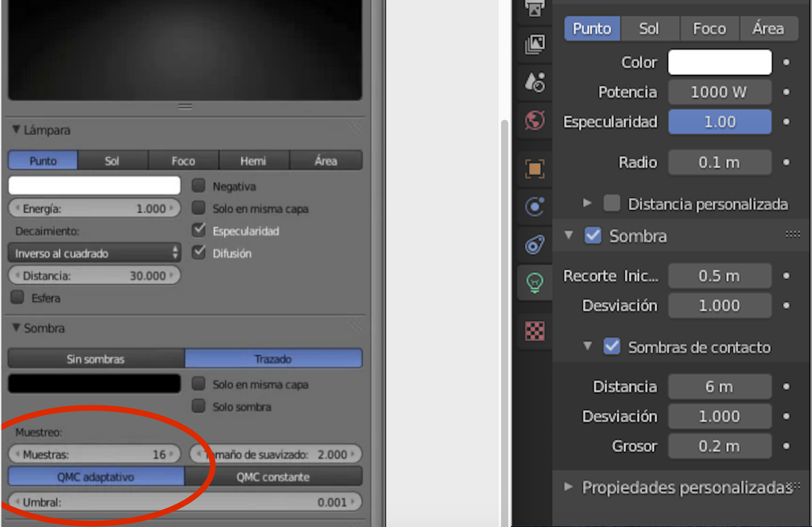This screenshot has height=527, width=812.
Task: Click the drag handle of Sombra panel header
Action: click(793, 234)
